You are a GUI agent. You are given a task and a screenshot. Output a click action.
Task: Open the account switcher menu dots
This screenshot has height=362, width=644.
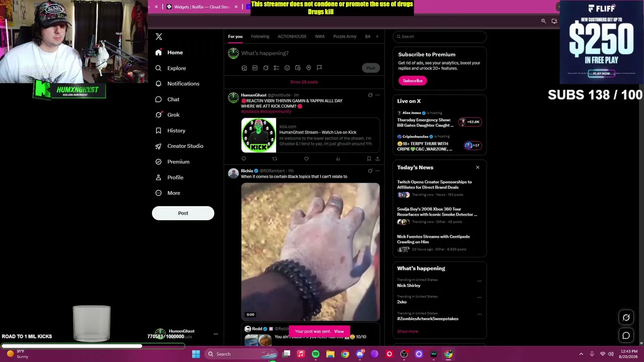tap(216, 334)
